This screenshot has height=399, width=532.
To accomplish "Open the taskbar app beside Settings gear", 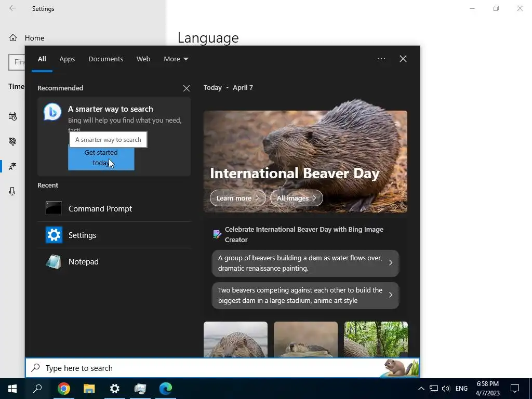I will [x=140, y=389].
